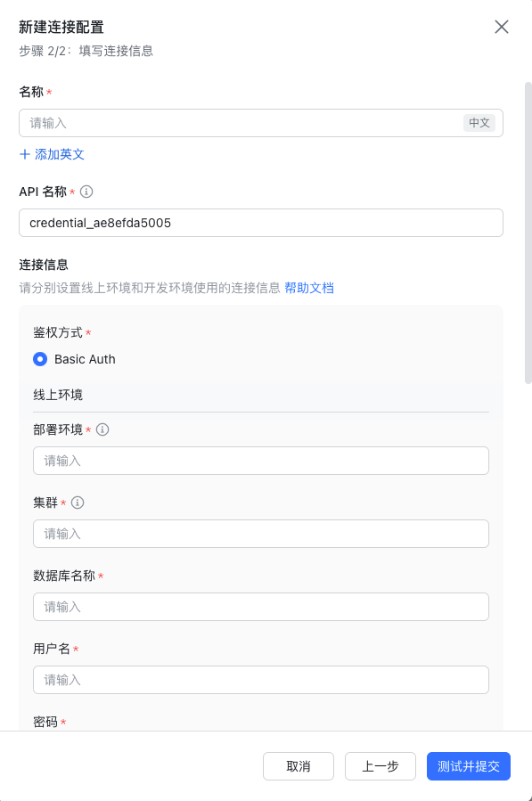Go back with the 上一步 button

(x=381, y=766)
